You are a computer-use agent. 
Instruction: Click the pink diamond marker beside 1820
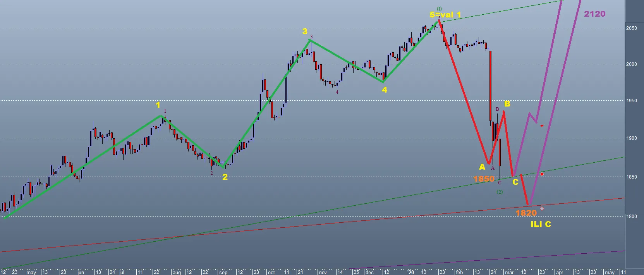(542, 209)
